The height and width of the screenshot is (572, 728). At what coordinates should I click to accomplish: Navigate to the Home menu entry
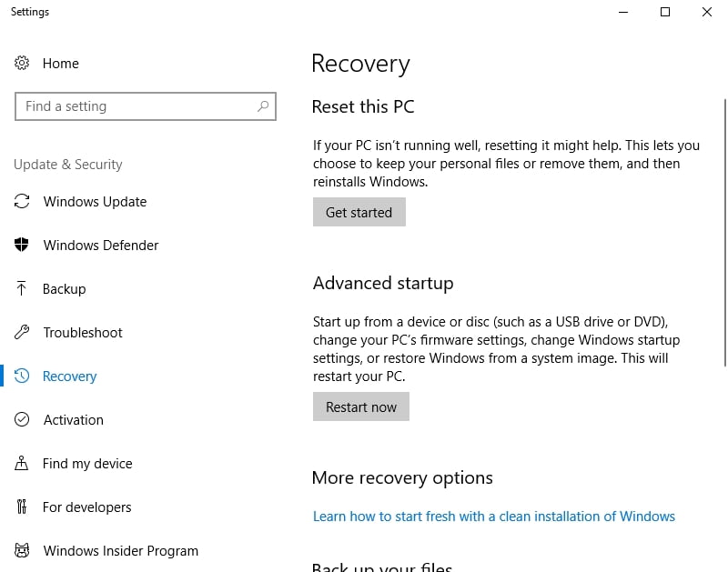(x=60, y=63)
